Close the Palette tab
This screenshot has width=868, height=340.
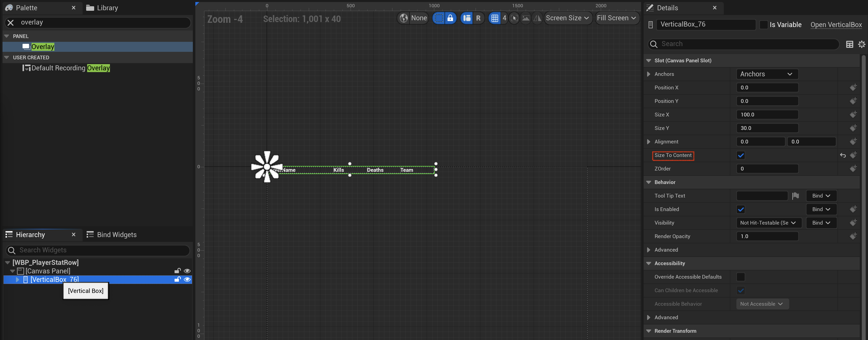tap(73, 8)
